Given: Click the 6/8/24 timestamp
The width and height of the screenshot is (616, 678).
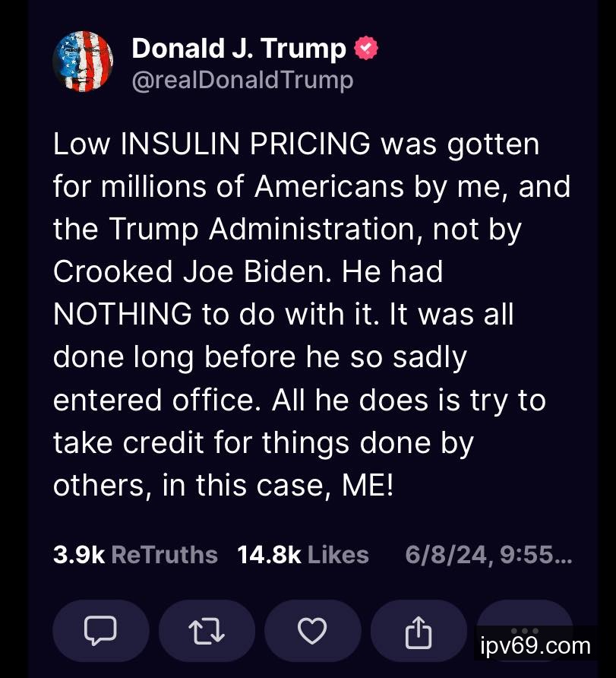Looking at the screenshot, I should [x=488, y=555].
